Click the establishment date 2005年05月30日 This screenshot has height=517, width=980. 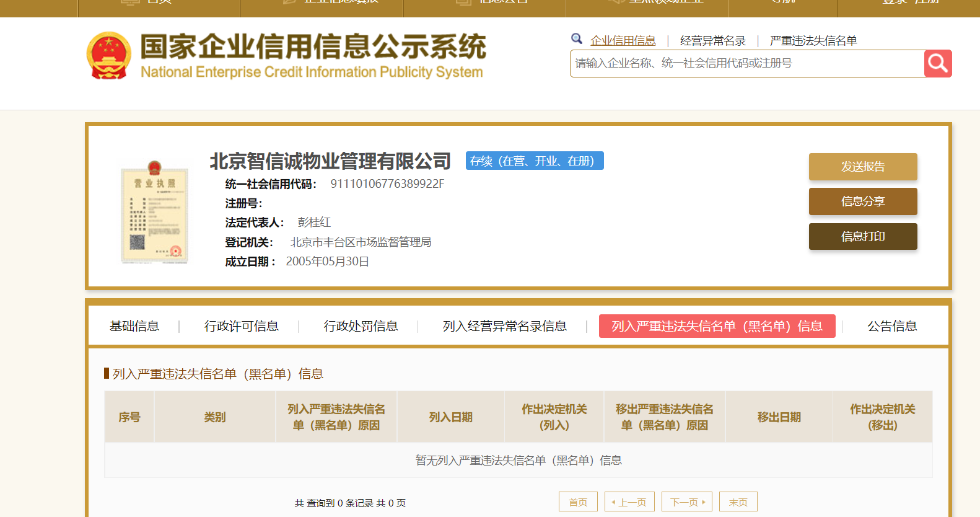tap(327, 262)
